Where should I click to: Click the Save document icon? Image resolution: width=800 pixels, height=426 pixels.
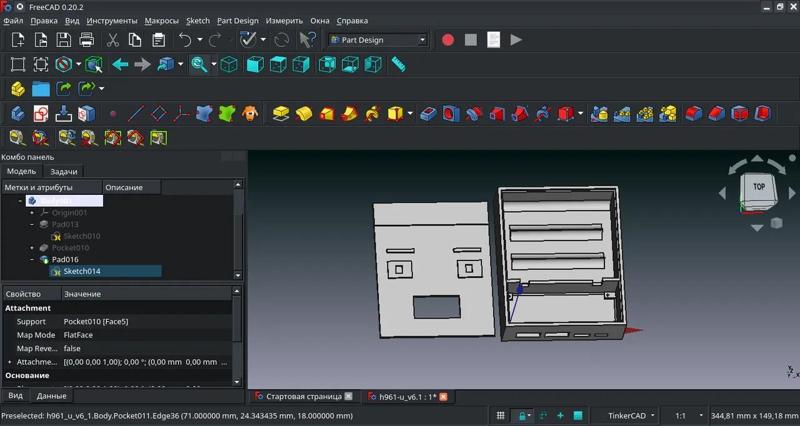64,40
